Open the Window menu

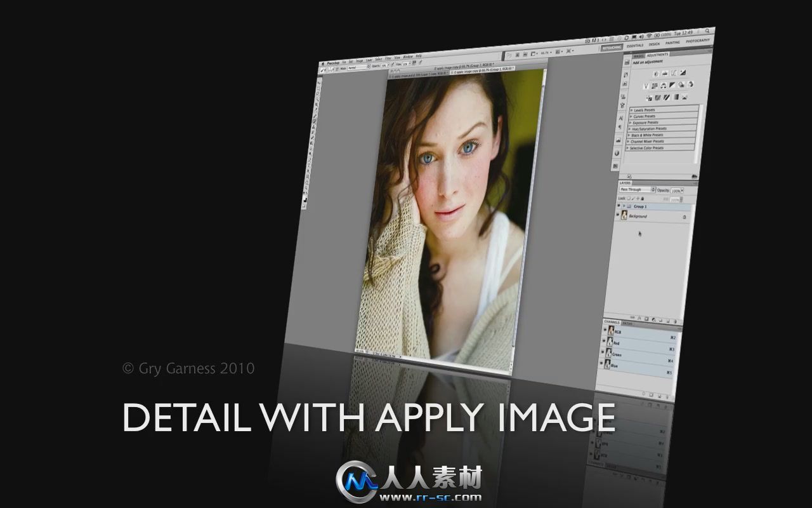408,57
